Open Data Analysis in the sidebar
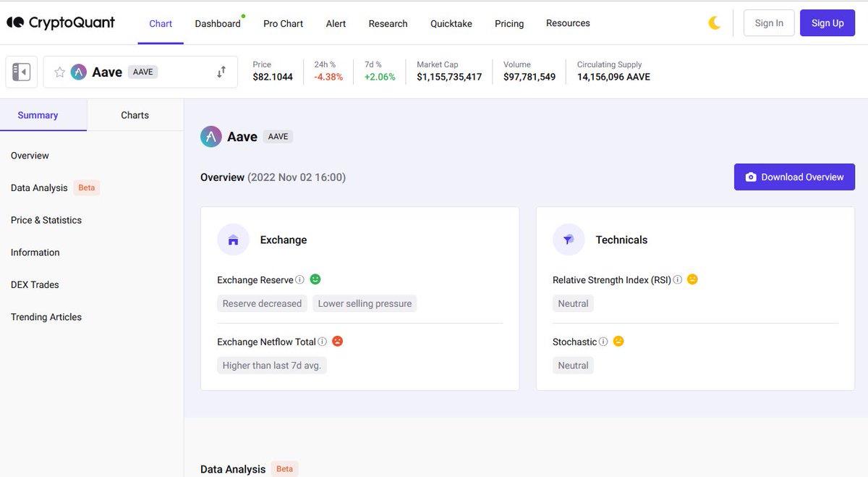 tap(39, 188)
